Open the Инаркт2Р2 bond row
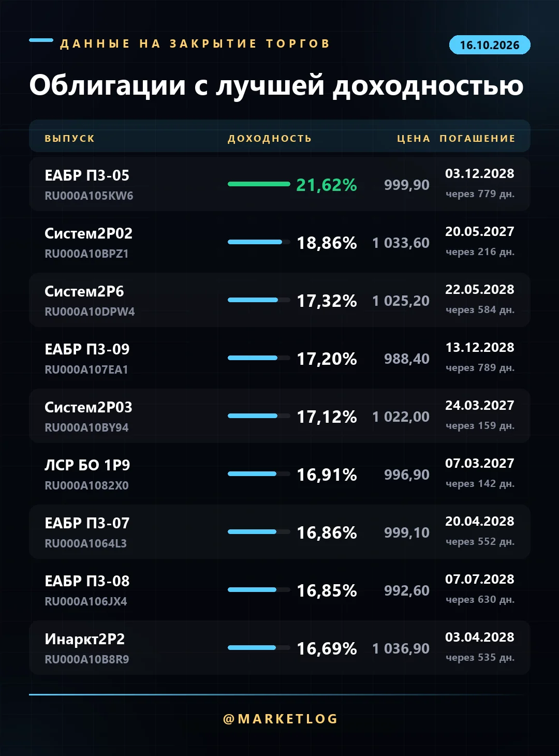Image resolution: width=559 pixels, height=756 pixels. pos(279,648)
